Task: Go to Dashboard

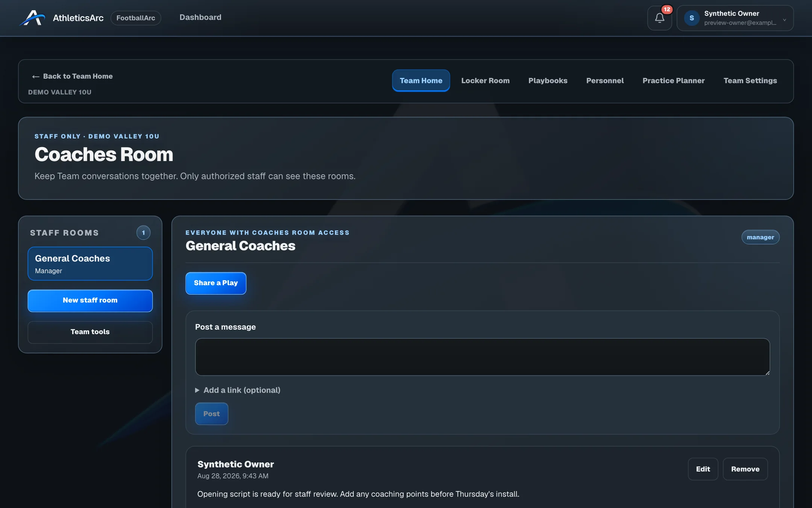Action: click(200, 17)
